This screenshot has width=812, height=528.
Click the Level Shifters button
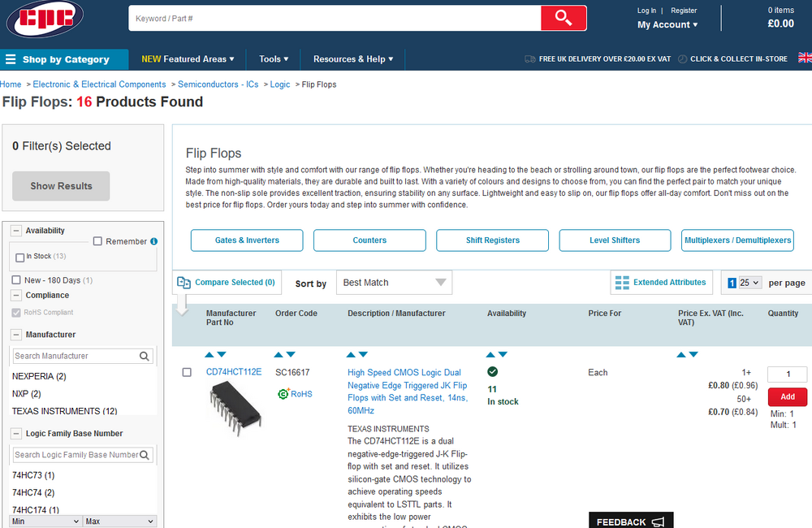click(615, 240)
